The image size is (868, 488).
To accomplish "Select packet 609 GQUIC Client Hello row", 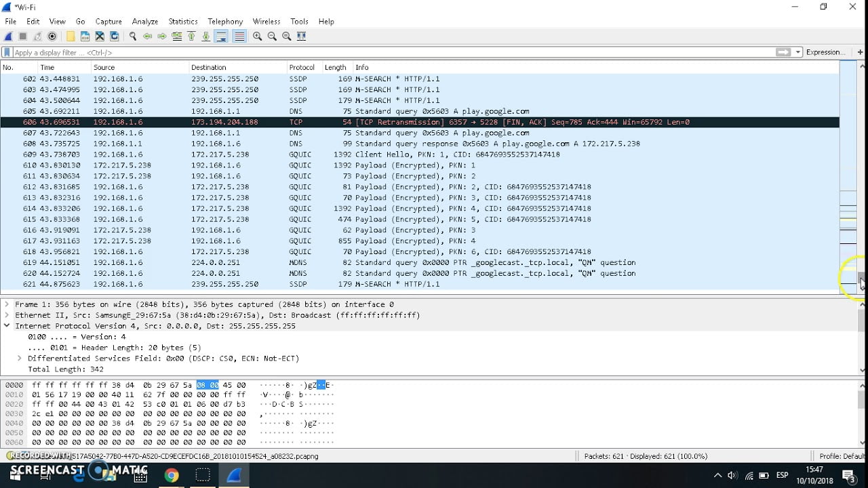I will [x=420, y=155].
